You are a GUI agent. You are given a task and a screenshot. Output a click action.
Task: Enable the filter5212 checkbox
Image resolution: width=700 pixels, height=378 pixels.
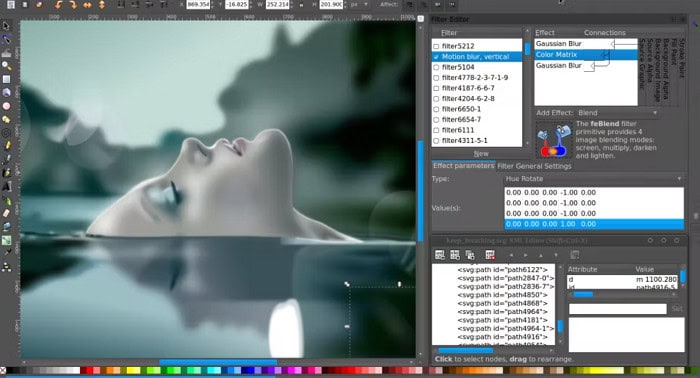(x=436, y=46)
